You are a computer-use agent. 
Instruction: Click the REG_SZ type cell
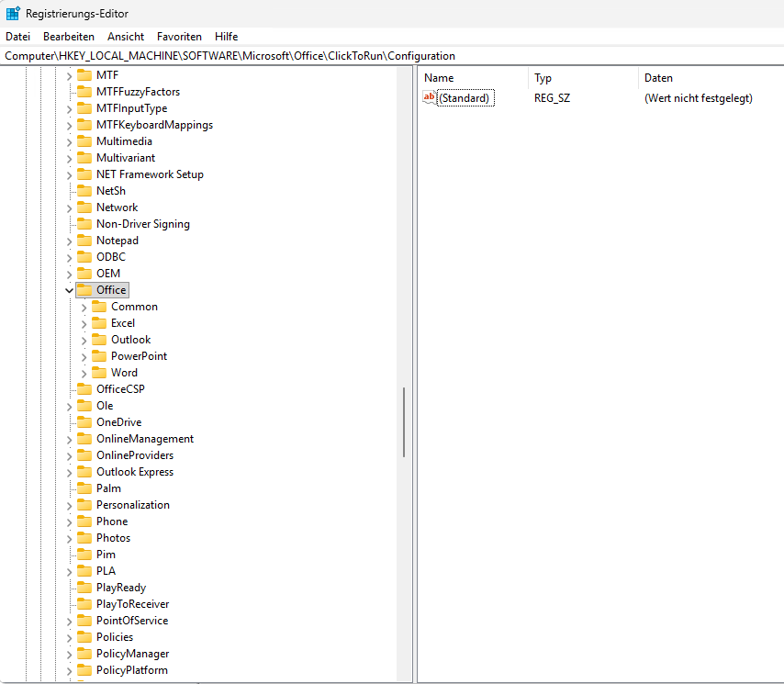pyautogui.click(x=552, y=98)
